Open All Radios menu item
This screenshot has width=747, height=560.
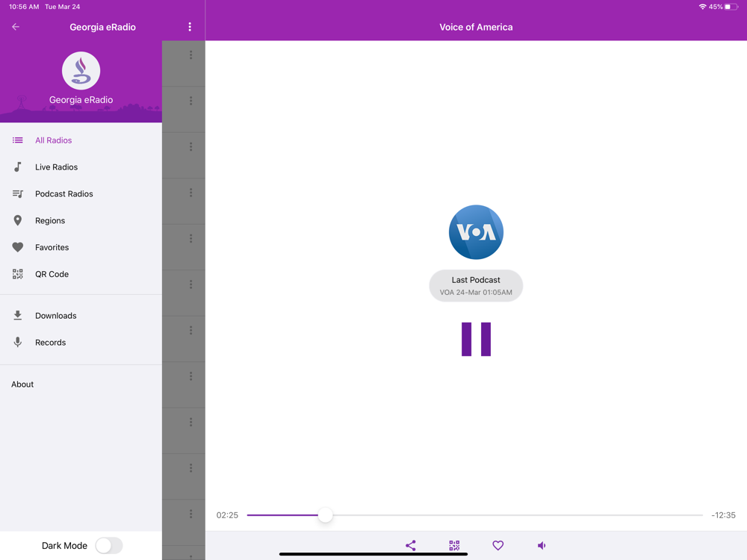[x=81, y=140]
